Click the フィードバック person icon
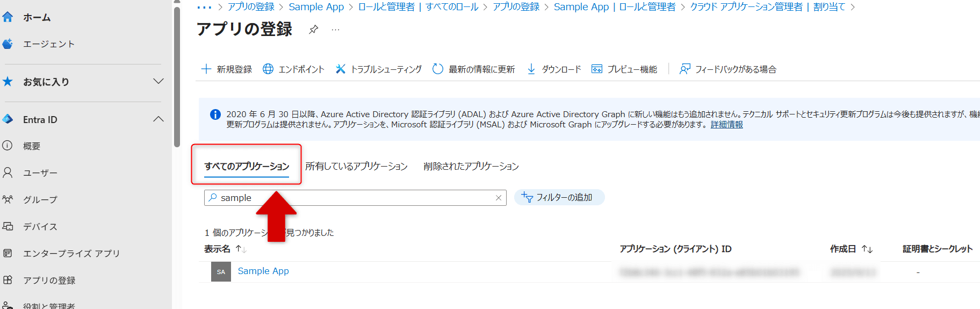 (x=685, y=69)
